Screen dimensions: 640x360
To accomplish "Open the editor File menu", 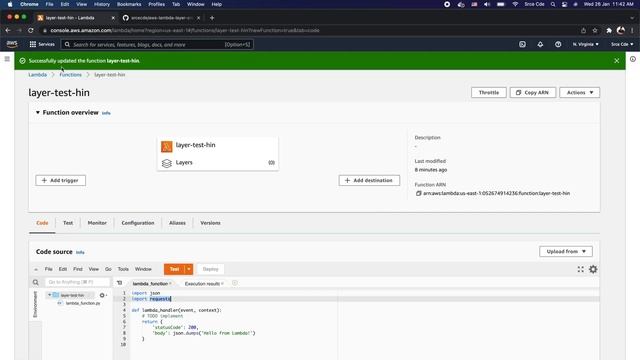I will coord(49,269).
